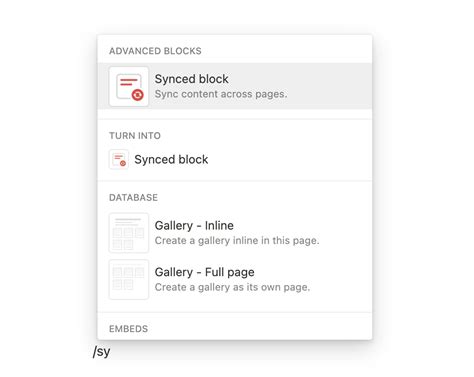Click "Create a gallery inline in this page." text
The image size is (474, 377).
237,240
